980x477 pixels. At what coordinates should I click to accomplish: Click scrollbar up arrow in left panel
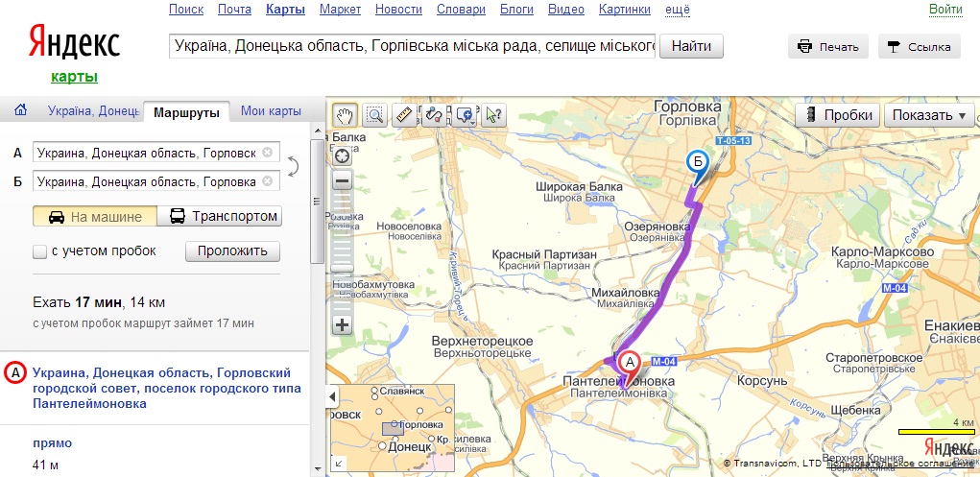coord(318,131)
